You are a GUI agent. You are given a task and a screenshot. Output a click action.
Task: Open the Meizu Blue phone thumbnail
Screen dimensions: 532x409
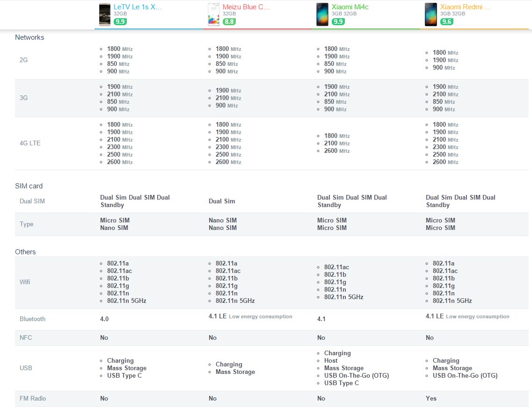point(213,14)
